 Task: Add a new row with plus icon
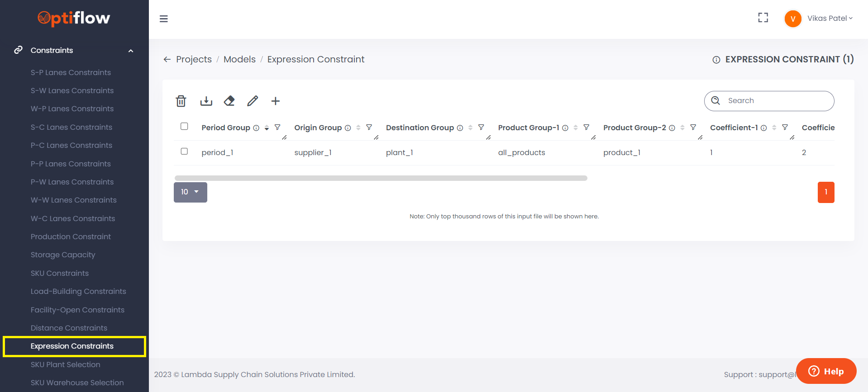coord(275,101)
